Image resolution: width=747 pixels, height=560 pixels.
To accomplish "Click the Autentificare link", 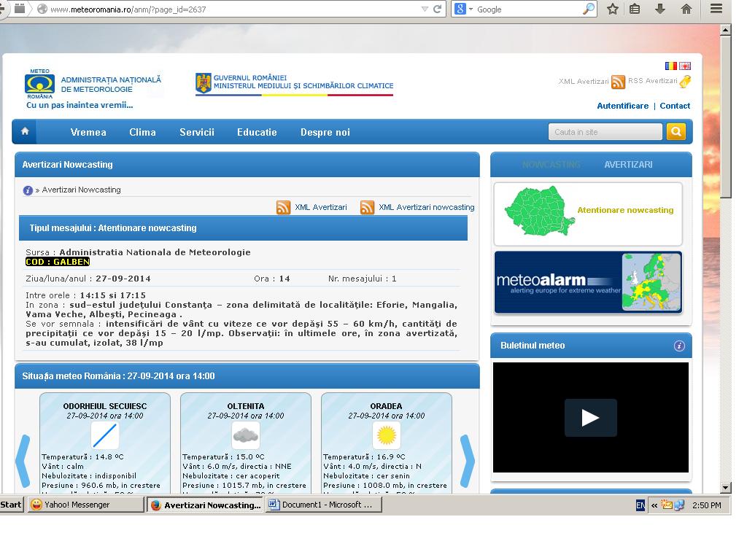I will [x=622, y=106].
